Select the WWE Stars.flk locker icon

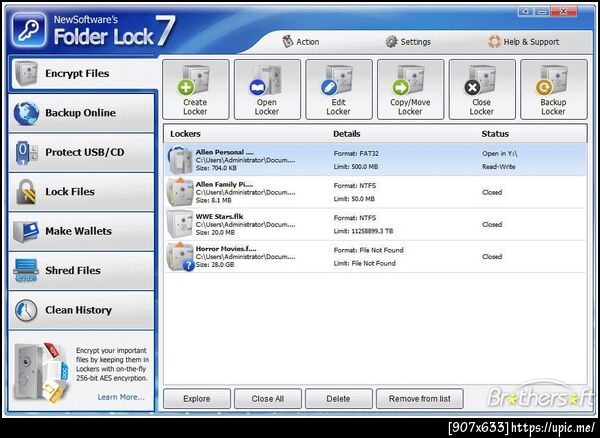click(179, 224)
